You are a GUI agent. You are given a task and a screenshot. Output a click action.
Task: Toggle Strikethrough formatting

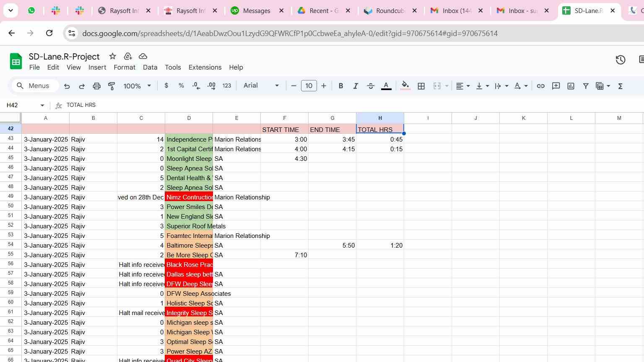371,86
